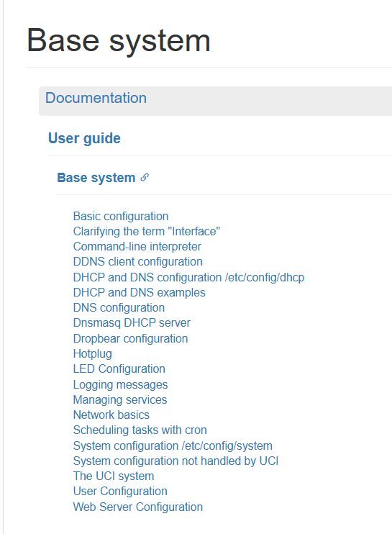The image size is (392, 534).
Task: Go to Command-line interpreter page
Action: [137, 247]
